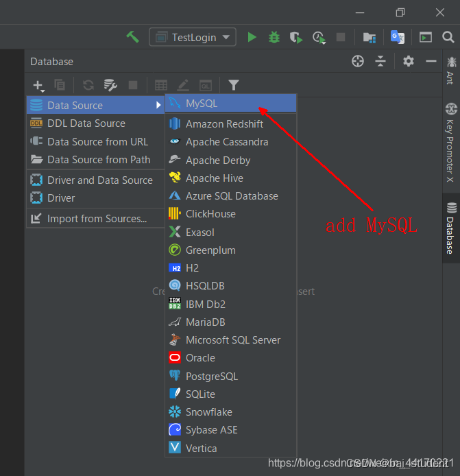The height and width of the screenshot is (476, 460).
Task: Open Data Source Properties wrench icon
Action: 110,85
